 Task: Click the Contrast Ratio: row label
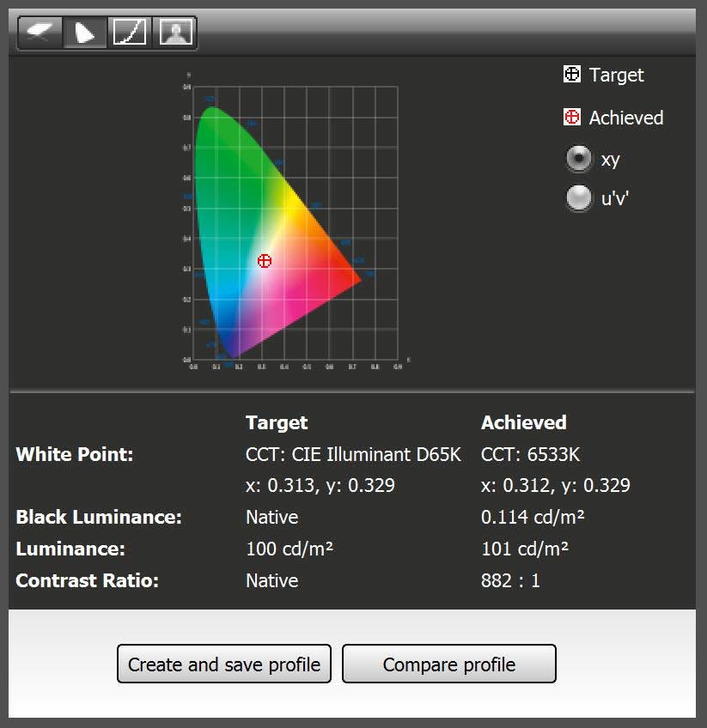pyautogui.click(x=88, y=581)
